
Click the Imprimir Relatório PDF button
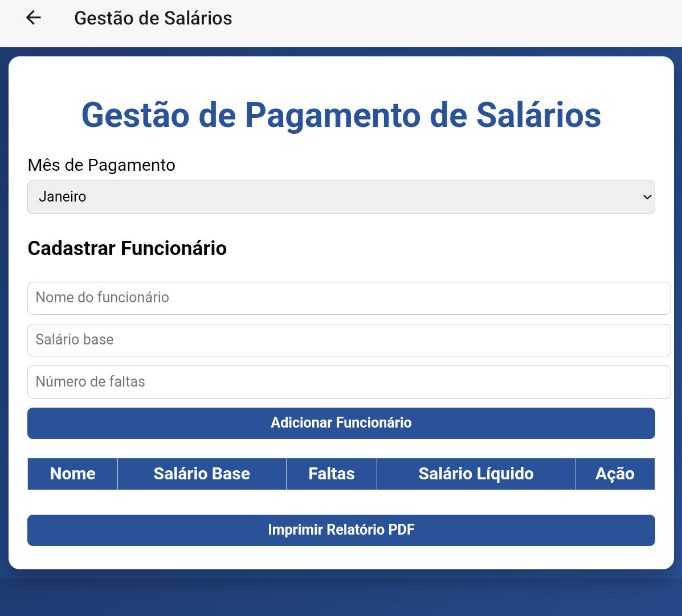341,530
